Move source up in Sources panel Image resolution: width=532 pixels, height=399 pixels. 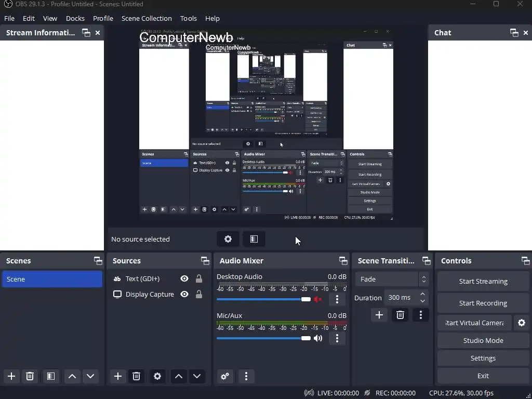coord(179,376)
